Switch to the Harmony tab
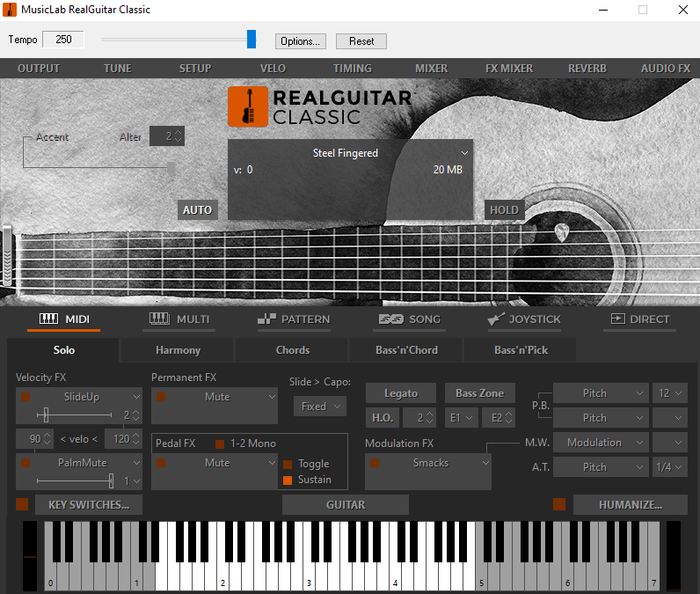 tap(178, 350)
